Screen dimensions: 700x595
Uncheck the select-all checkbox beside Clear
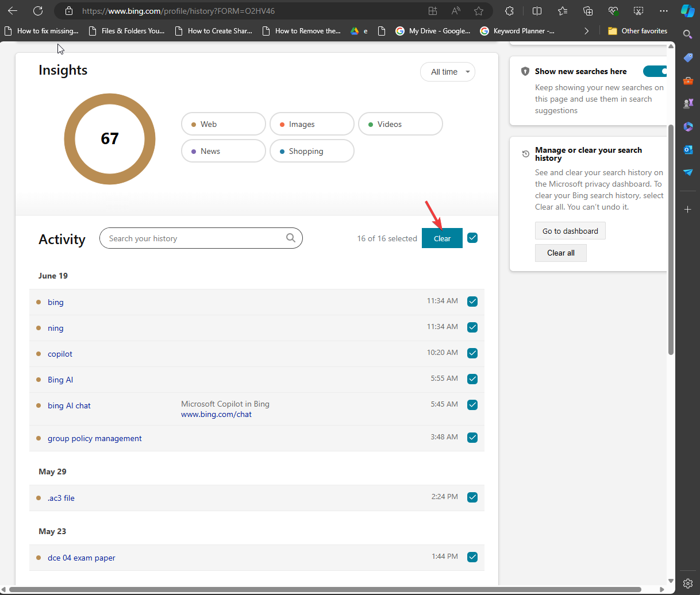tap(472, 238)
